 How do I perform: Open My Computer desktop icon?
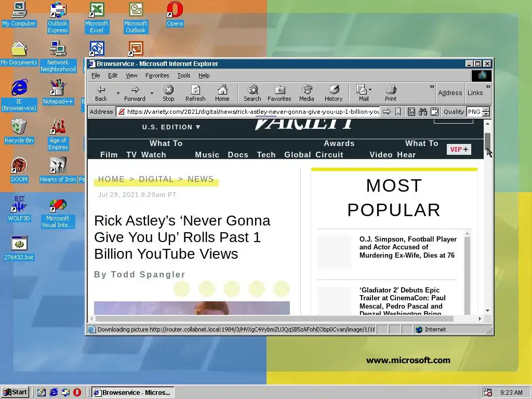pos(19,15)
